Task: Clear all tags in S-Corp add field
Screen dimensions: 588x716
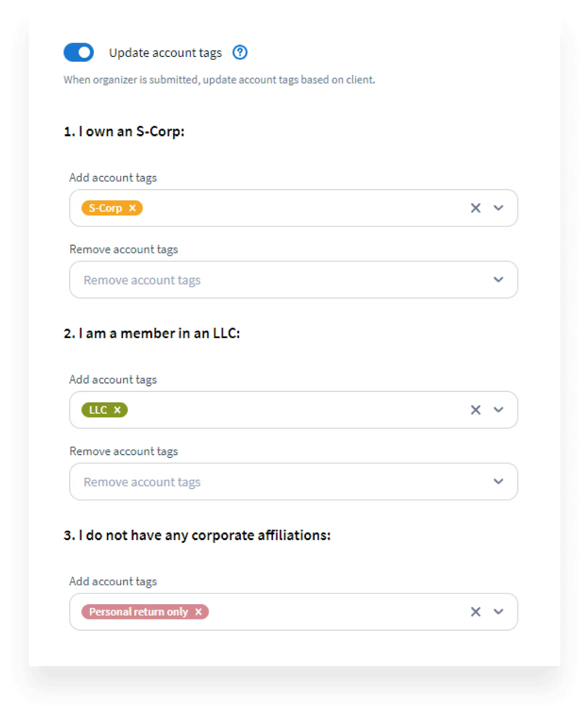Action: 476,208
